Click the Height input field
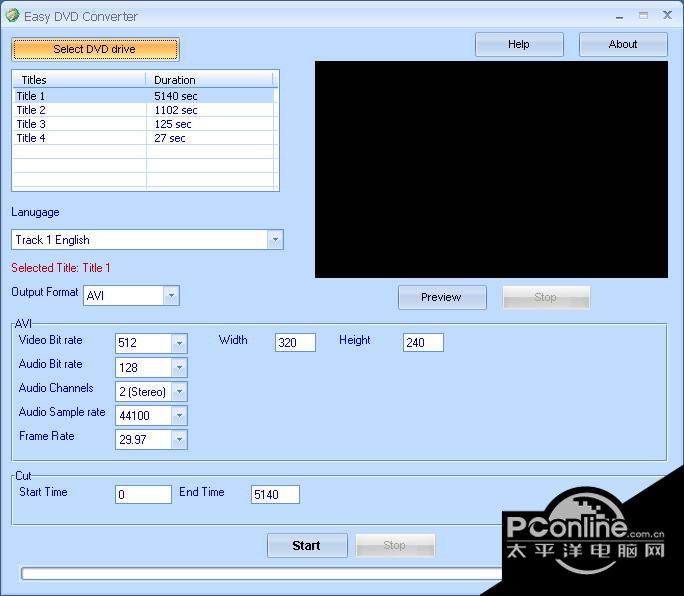Screen dimensions: 684x596 point(423,343)
